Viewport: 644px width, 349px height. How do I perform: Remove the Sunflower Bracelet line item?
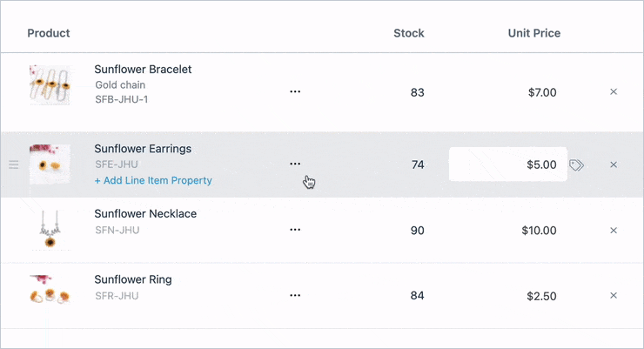(614, 91)
